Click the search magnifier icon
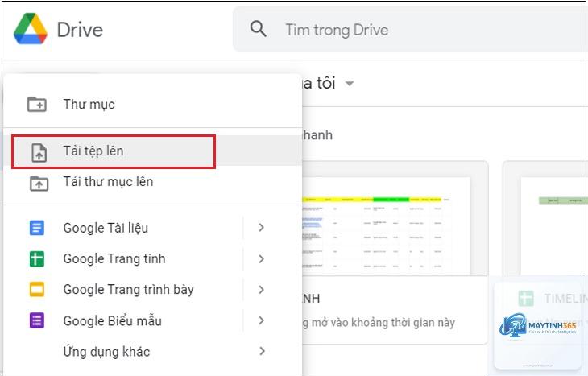Image resolution: width=588 pixels, height=376 pixels. tap(259, 28)
